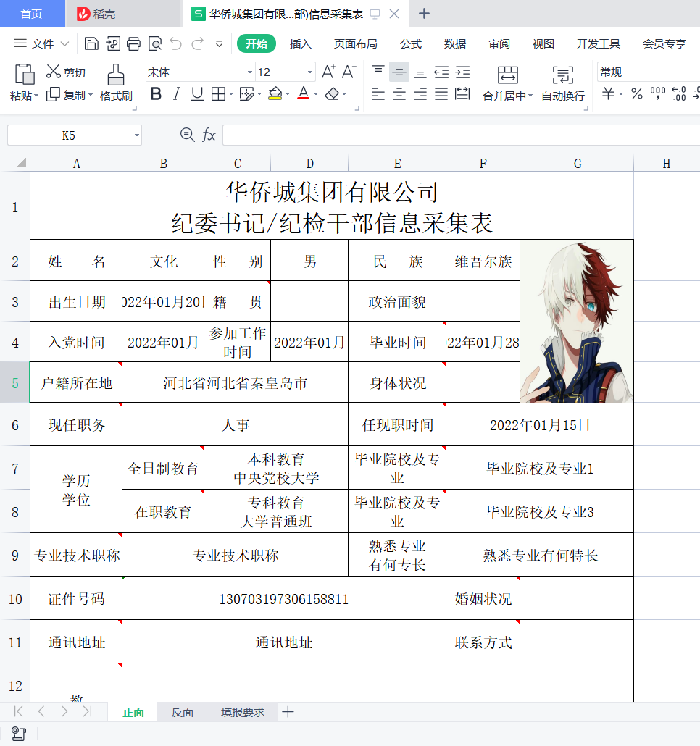This screenshot has height=746, width=700.
Task: Open the print preview icon
Action: 154,43
